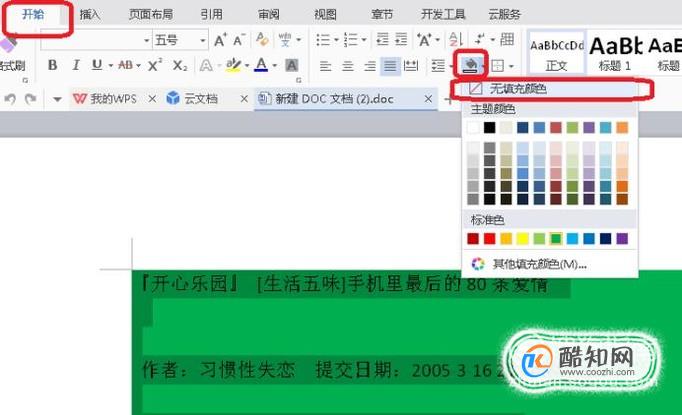This screenshot has width=682, height=415.
Task: Switch to the 插入 ribbon tab
Action: 90,14
